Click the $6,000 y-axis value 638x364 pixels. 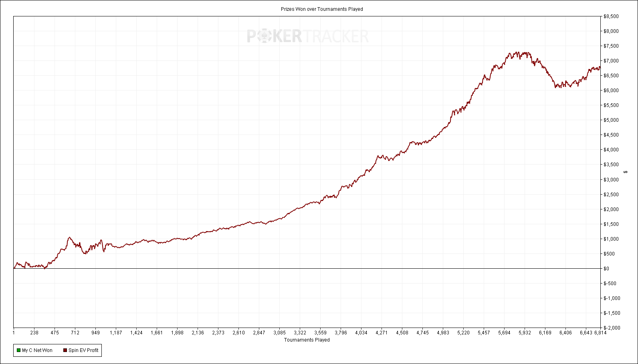coord(611,90)
